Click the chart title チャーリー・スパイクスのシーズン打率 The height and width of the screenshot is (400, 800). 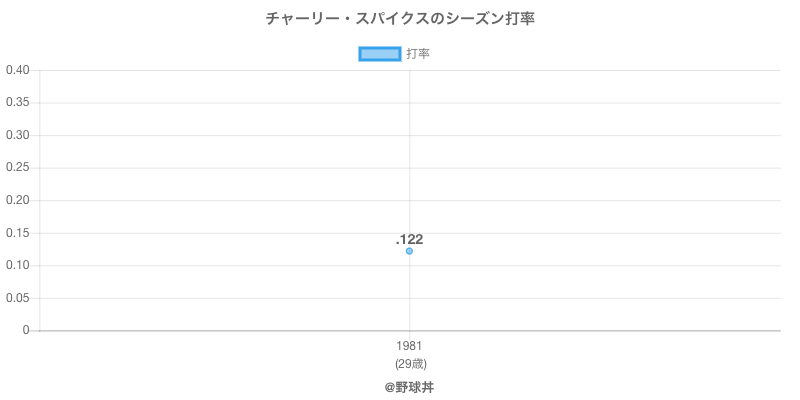pyautogui.click(x=400, y=19)
